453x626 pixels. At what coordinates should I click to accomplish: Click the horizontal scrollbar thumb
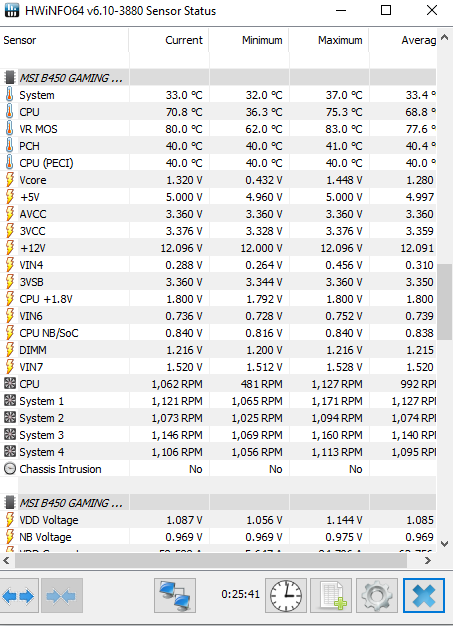click(x=211, y=561)
